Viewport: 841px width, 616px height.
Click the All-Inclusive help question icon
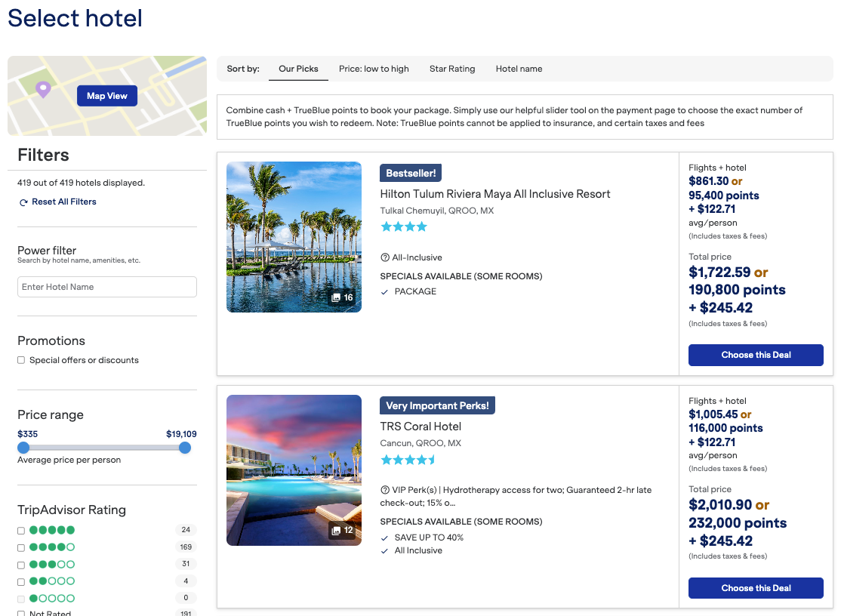(384, 257)
